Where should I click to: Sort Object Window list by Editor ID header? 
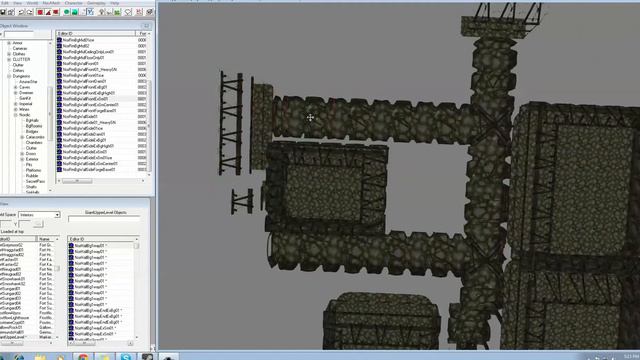pyautogui.click(x=96, y=33)
